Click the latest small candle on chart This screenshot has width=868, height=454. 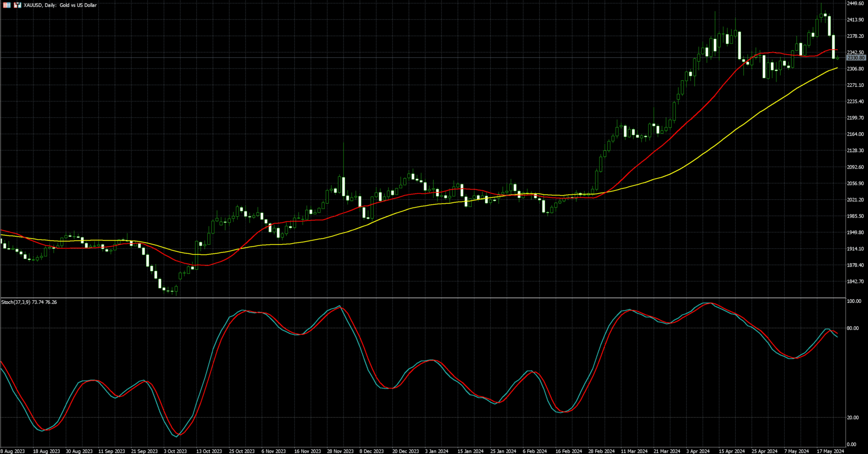838,58
